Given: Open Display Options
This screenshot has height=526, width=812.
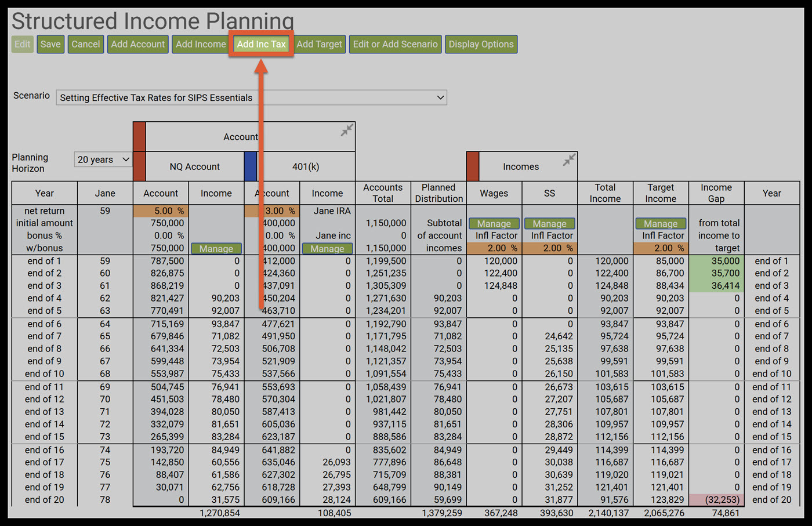Looking at the screenshot, I should tap(481, 44).
